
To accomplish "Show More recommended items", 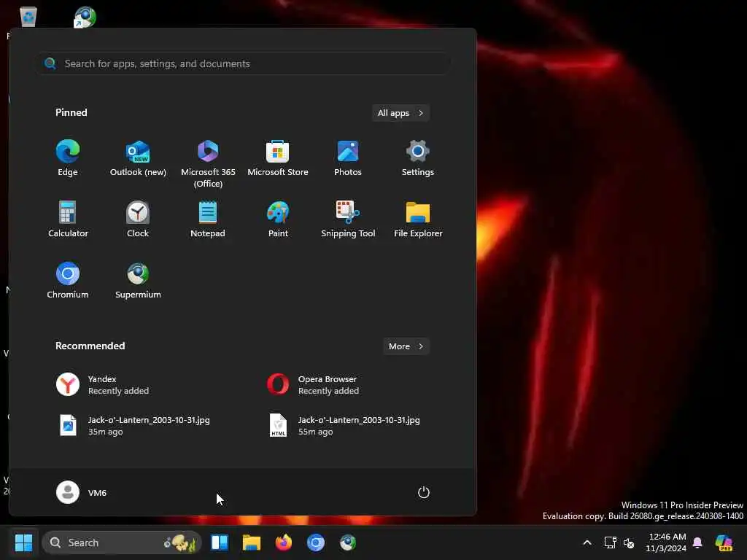I will (406, 346).
